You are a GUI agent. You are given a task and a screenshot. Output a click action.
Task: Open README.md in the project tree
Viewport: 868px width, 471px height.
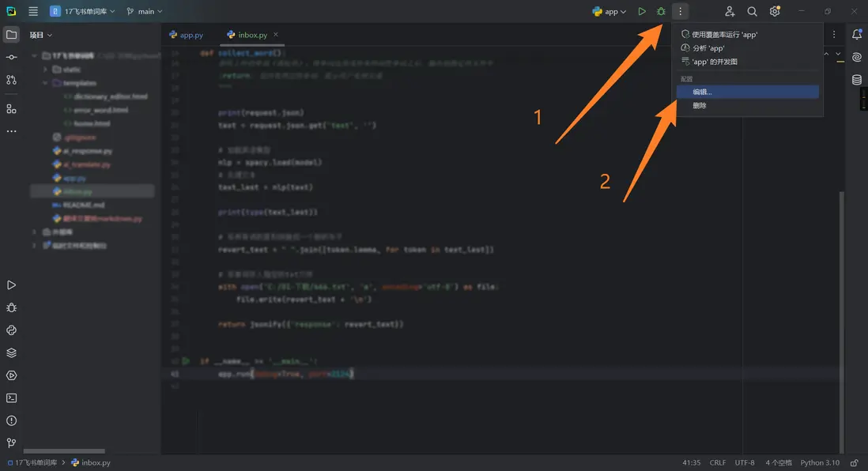79,205
